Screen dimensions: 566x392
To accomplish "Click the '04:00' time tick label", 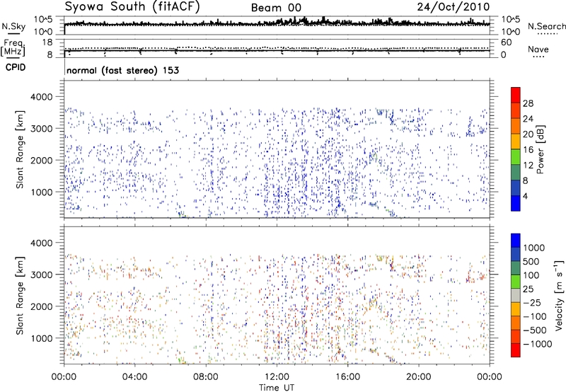I will click(134, 377).
